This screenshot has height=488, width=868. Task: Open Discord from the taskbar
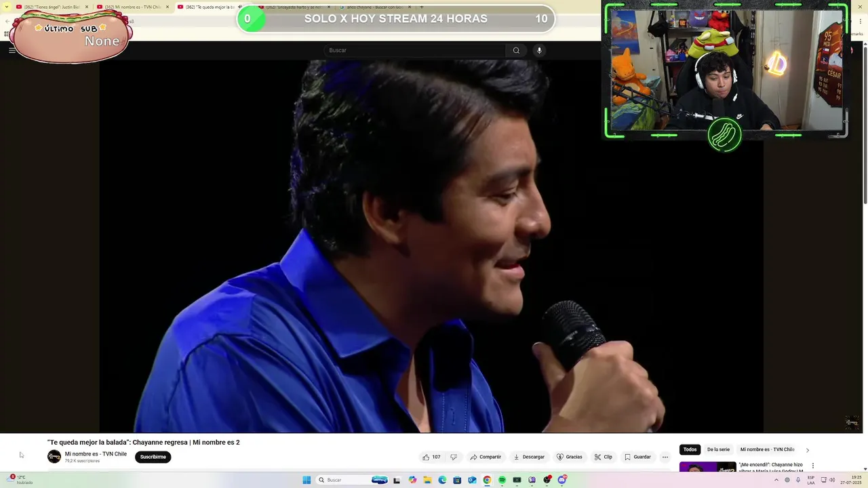coord(562,480)
